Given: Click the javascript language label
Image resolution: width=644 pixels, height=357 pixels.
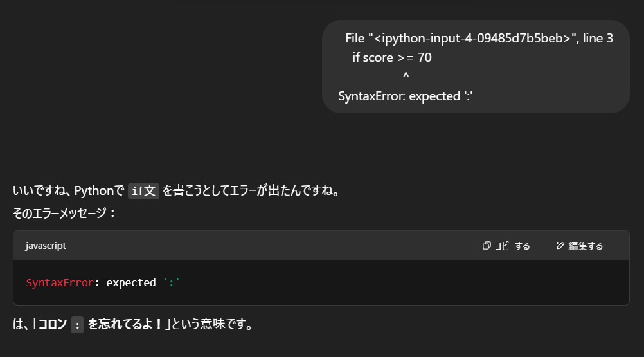Looking at the screenshot, I should [x=46, y=246].
